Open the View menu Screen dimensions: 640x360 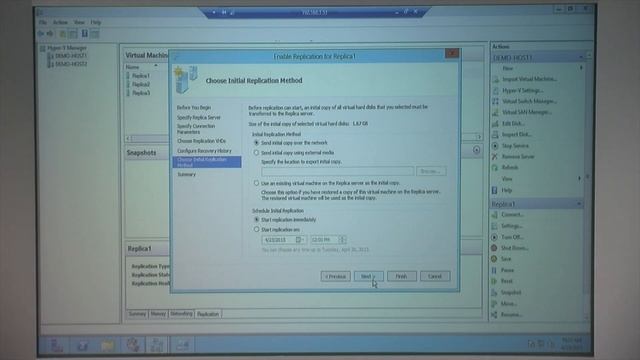pyautogui.click(x=79, y=22)
